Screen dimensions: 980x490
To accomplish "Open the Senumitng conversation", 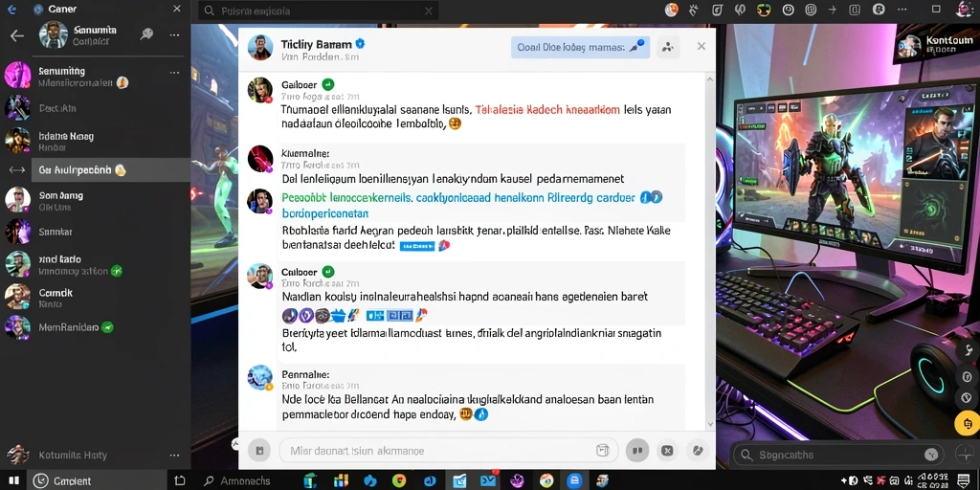I will 95,76.
